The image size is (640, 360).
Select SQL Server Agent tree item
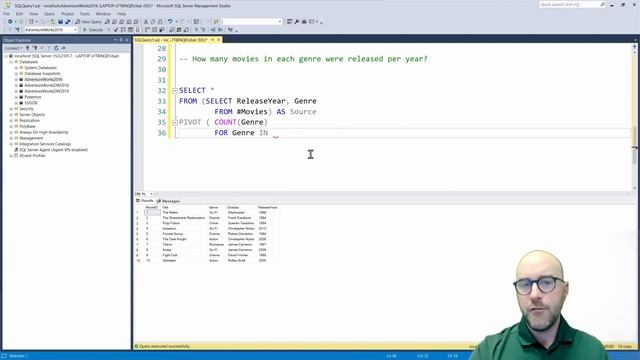coord(53,150)
